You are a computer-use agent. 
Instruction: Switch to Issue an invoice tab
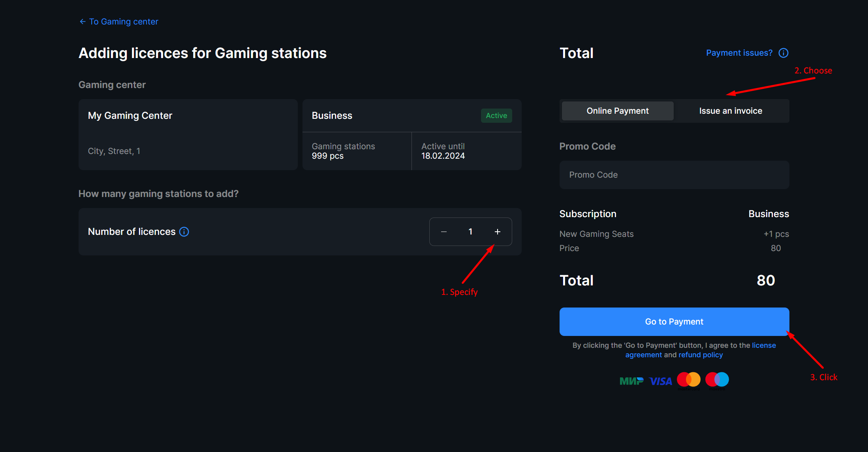point(730,111)
